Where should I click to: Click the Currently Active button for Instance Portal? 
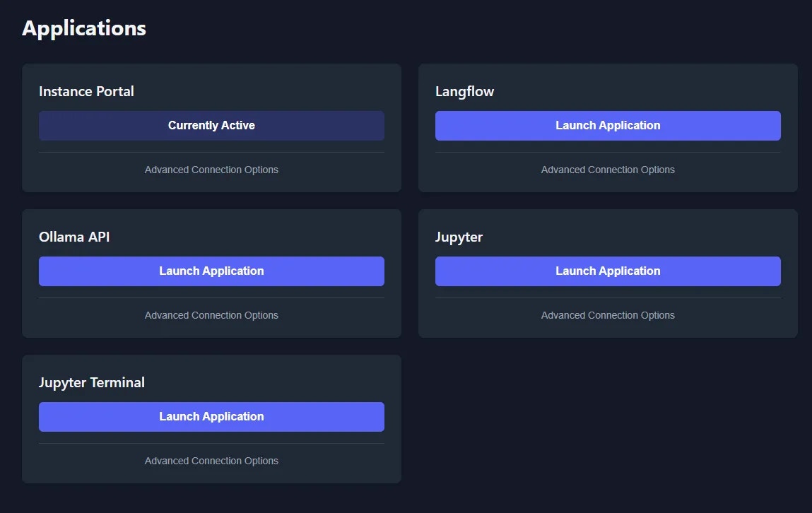(211, 125)
